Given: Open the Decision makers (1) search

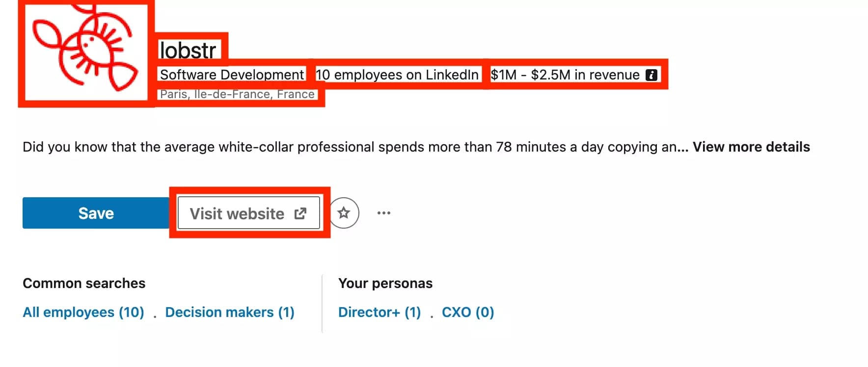Looking at the screenshot, I should (230, 312).
